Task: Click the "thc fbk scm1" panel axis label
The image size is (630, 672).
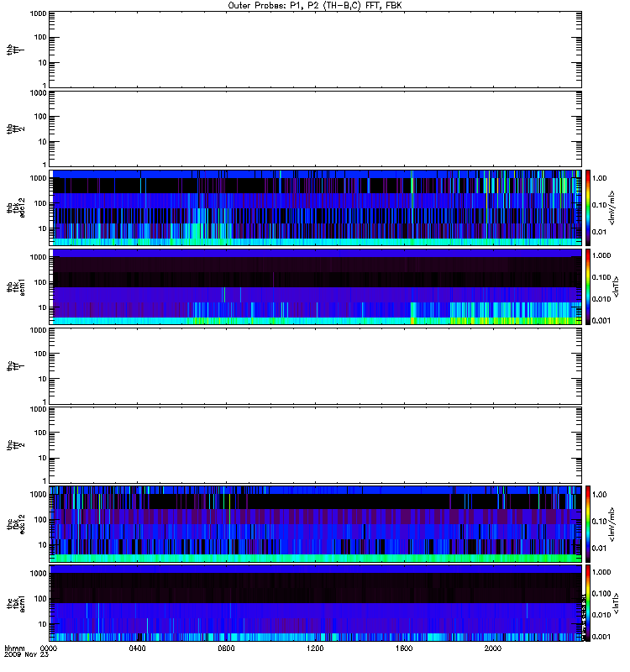Action: (15, 603)
